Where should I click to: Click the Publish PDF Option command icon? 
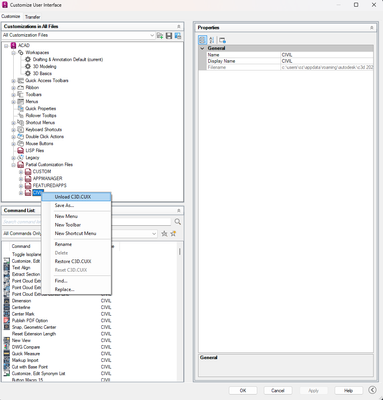point(7,320)
